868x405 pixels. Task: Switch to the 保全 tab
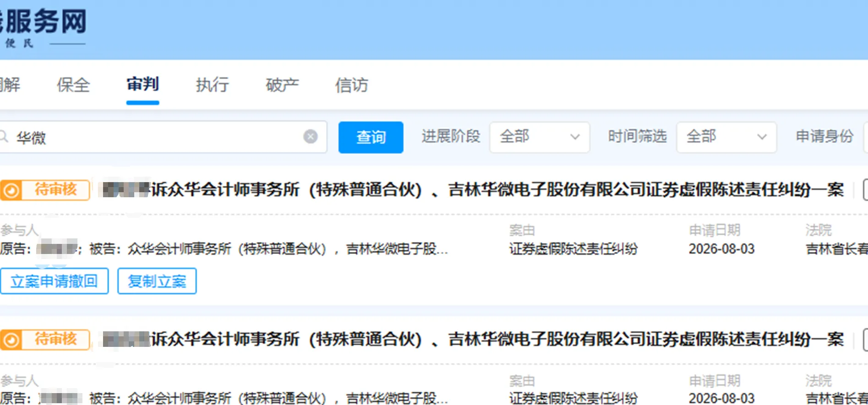(73, 85)
